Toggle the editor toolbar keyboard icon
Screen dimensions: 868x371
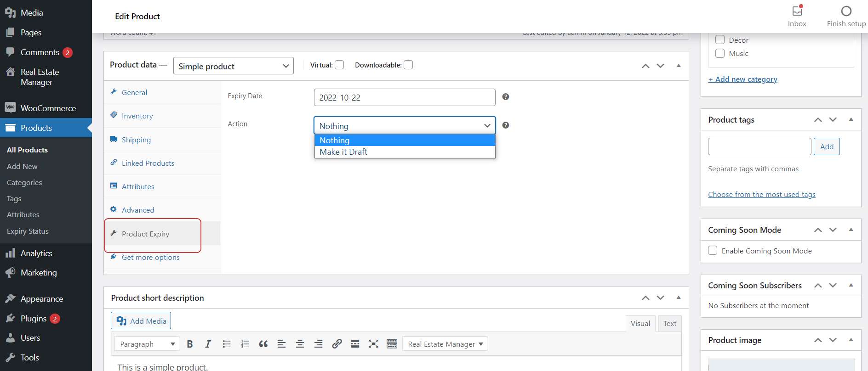coord(392,344)
